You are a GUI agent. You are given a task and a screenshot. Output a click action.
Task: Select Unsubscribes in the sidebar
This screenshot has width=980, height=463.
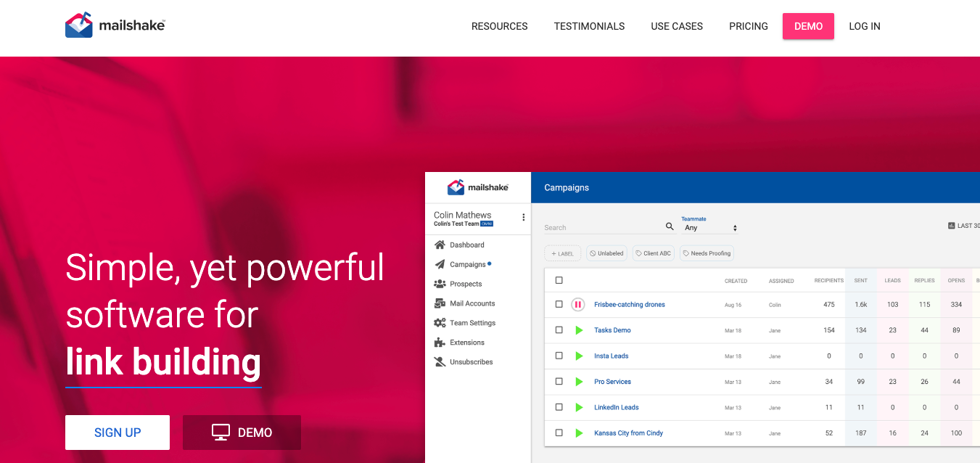point(472,362)
